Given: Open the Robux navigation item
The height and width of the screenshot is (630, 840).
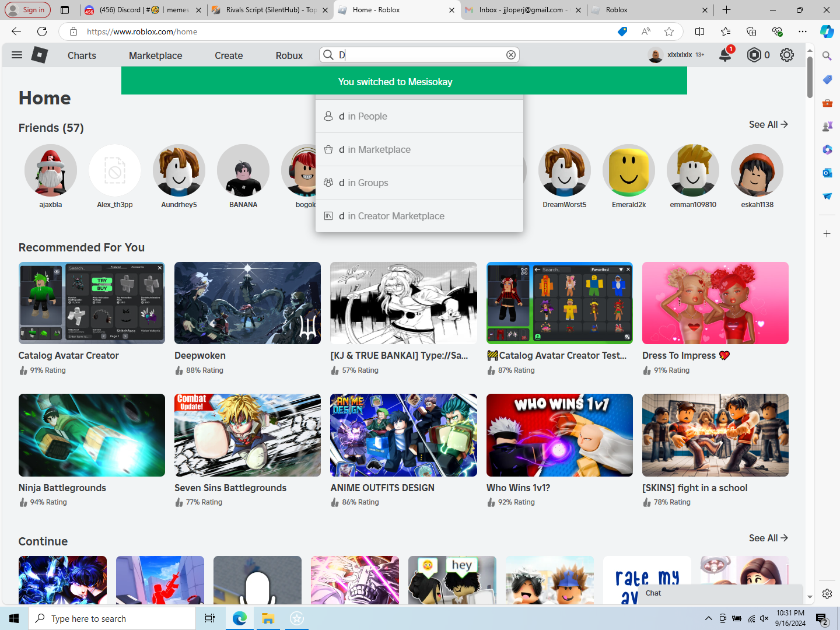Looking at the screenshot, I should [289, 55].
